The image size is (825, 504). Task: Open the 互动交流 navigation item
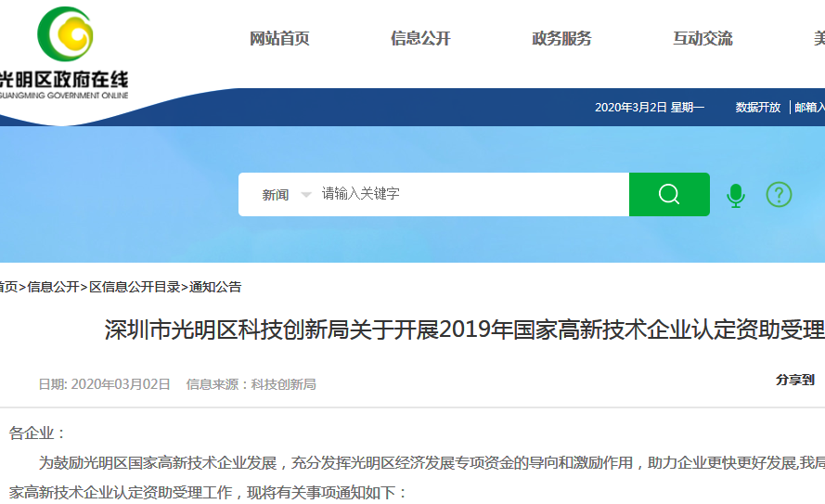tap(703, 38)
